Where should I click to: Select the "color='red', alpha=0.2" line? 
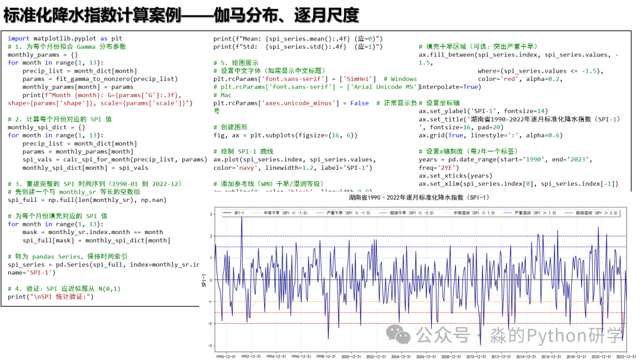(520, 79)
